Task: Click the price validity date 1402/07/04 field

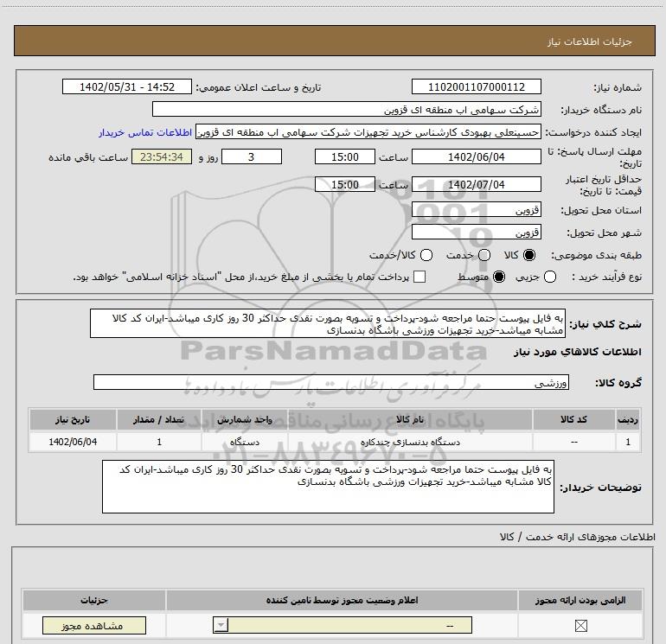Action: click(x=476, y=184)
